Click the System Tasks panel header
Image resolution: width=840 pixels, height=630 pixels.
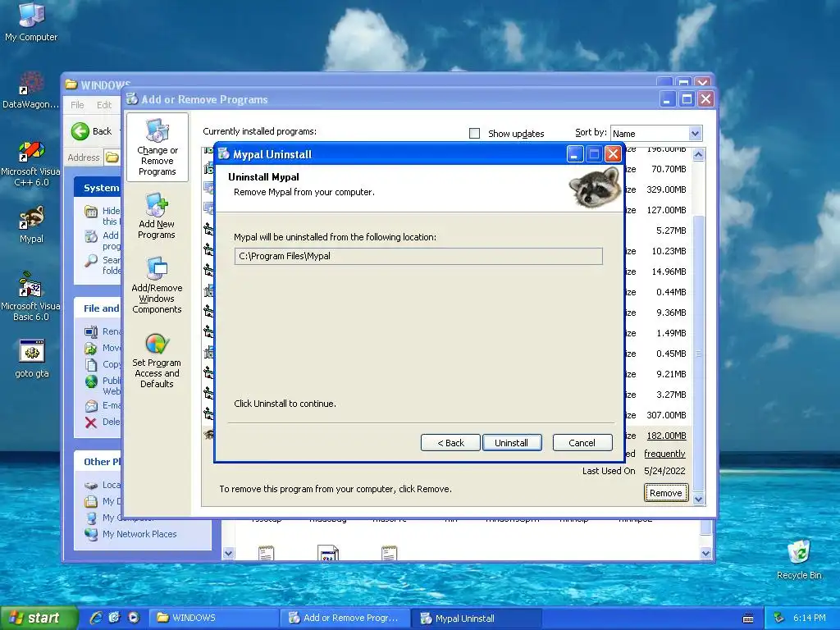click(98, 188)
